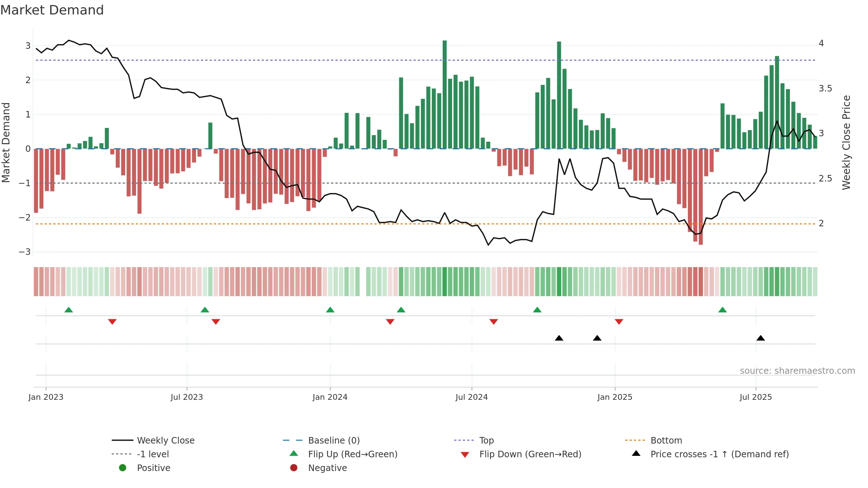Click the Jan 2024 axis label

coord(330,397)
